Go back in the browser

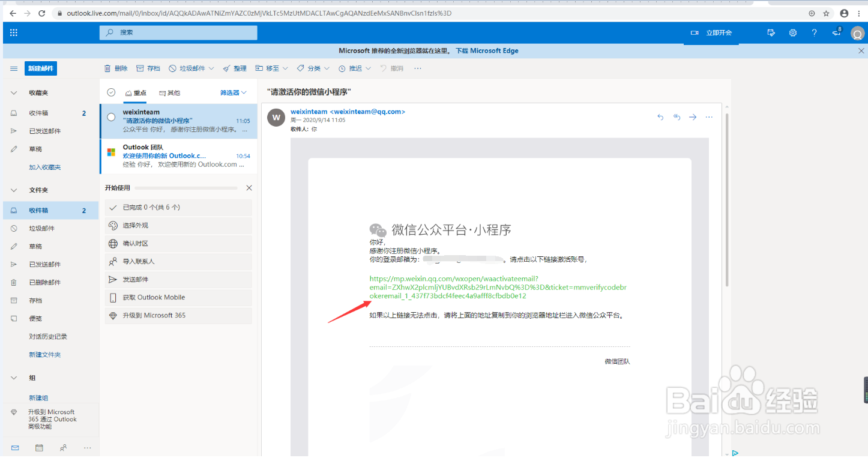click(x=13, y=13)
